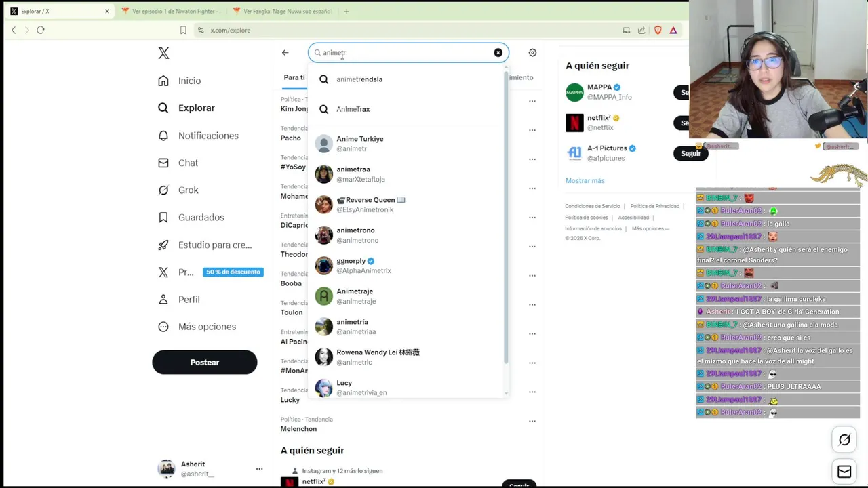The width and height of the screenshot is (868, 488).
Task: Click the 50 % de descuento badge
Action: pyautogui.click(x=233, y=272)
